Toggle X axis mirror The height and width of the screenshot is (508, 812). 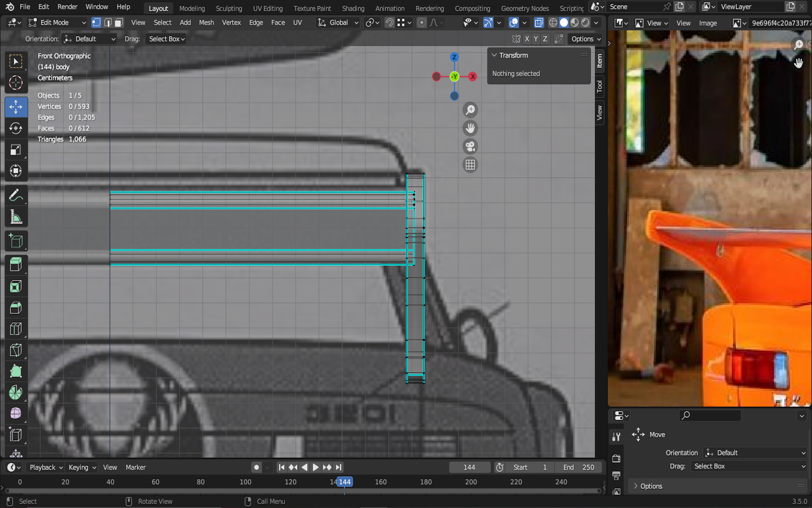[527, 39]
